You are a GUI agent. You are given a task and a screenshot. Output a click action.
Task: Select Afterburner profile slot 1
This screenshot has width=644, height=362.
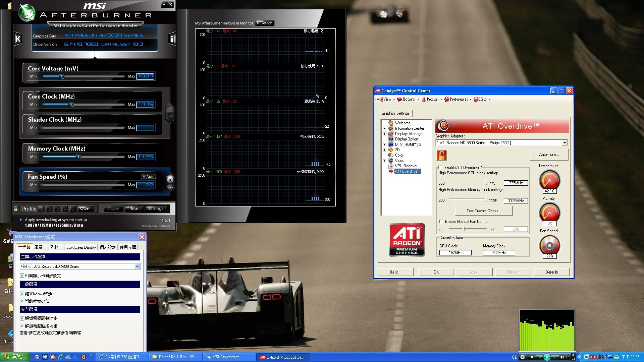[x=42, y=209]
